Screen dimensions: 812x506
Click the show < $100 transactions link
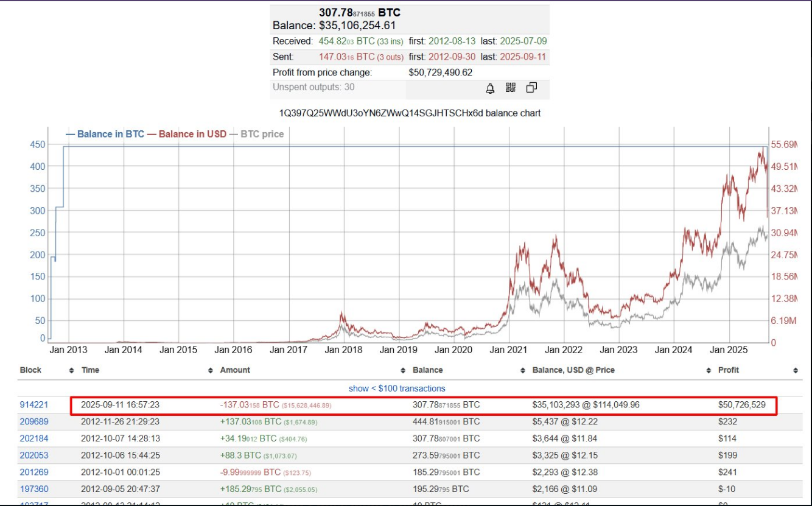point(397,388)
